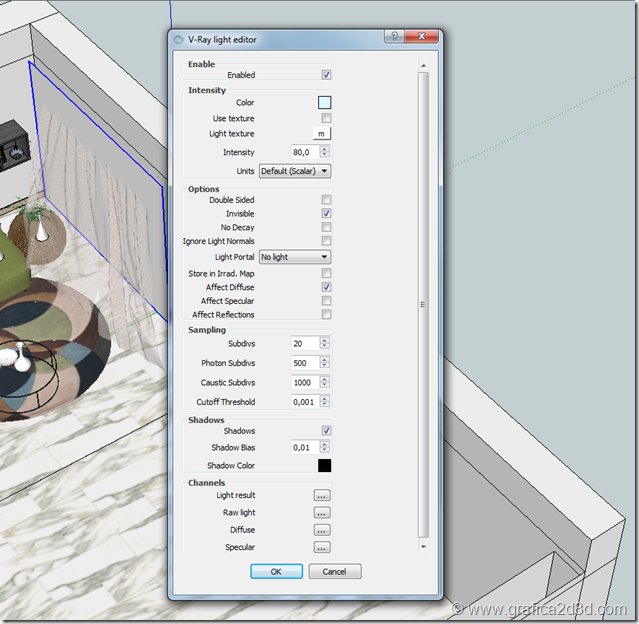Click the Diffuse channel ellipsis button
Image resolution: width=639 pixels, height=624 pixels.
click(321, 530)
